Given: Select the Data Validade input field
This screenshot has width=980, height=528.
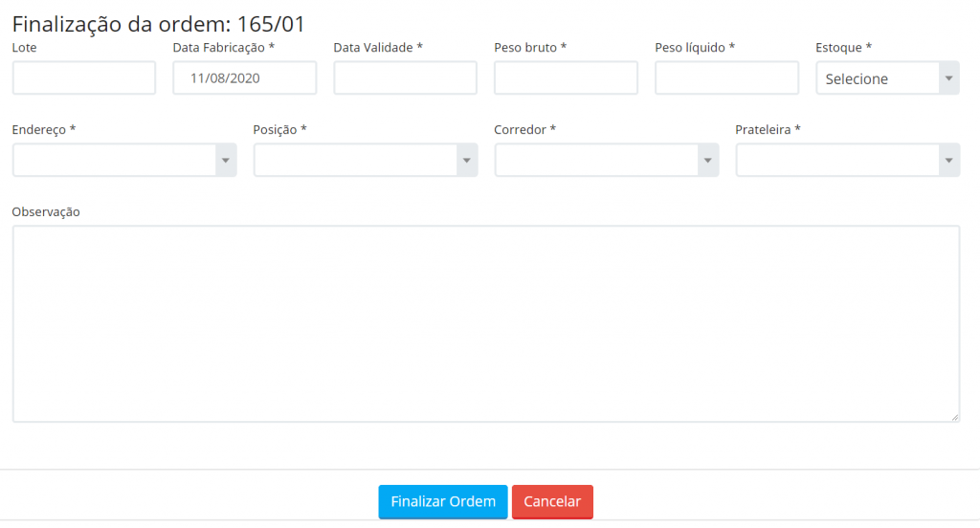Looking at the screenshot, I should coord(405,78).
